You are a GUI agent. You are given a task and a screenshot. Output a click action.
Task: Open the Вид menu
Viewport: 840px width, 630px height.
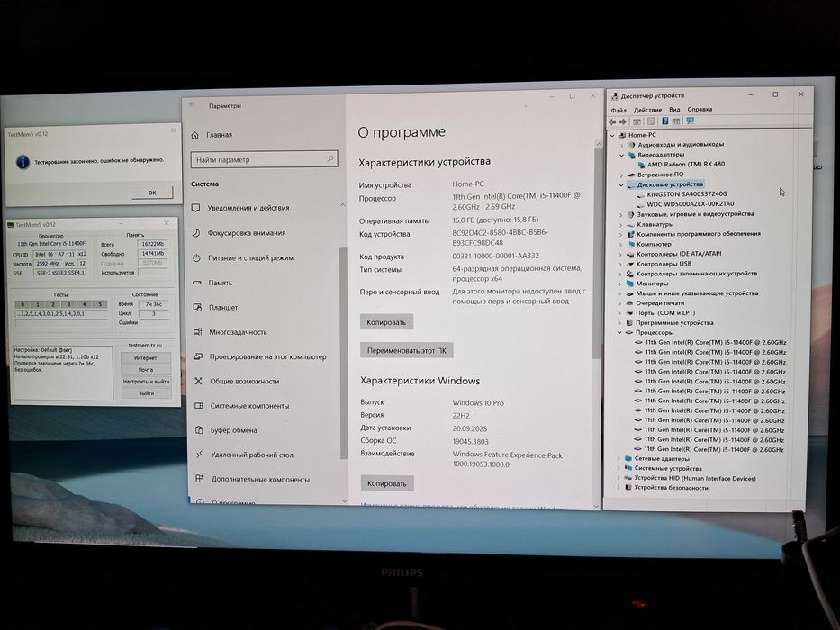pos(674,109)
